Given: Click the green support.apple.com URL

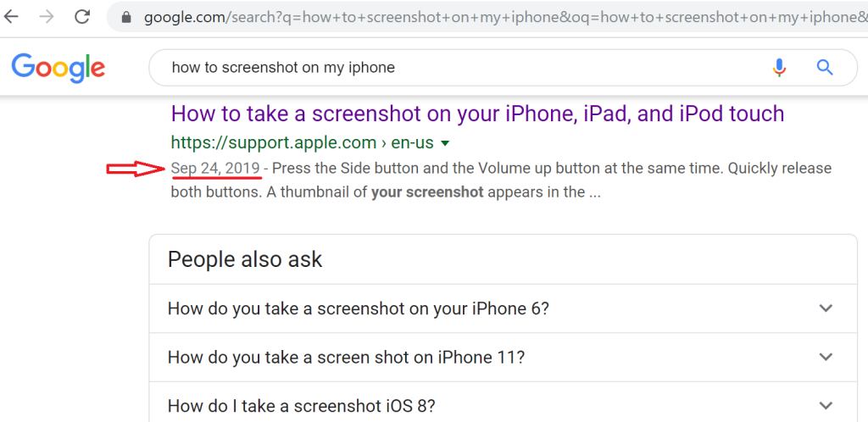Looking at the screenshot, I should pyautogui.click(x=303, y=143).
